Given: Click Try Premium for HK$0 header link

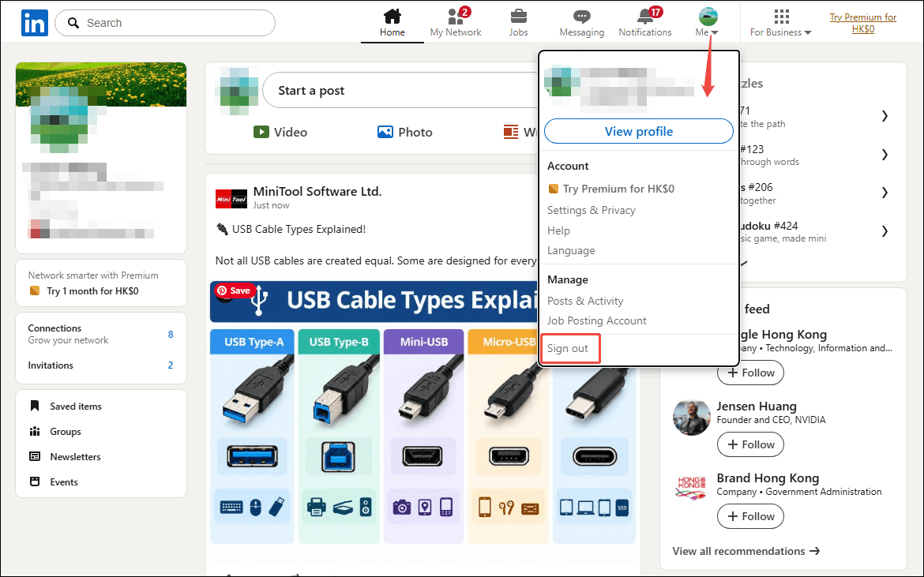Looking at the screenshot, I should coord(862,23).
